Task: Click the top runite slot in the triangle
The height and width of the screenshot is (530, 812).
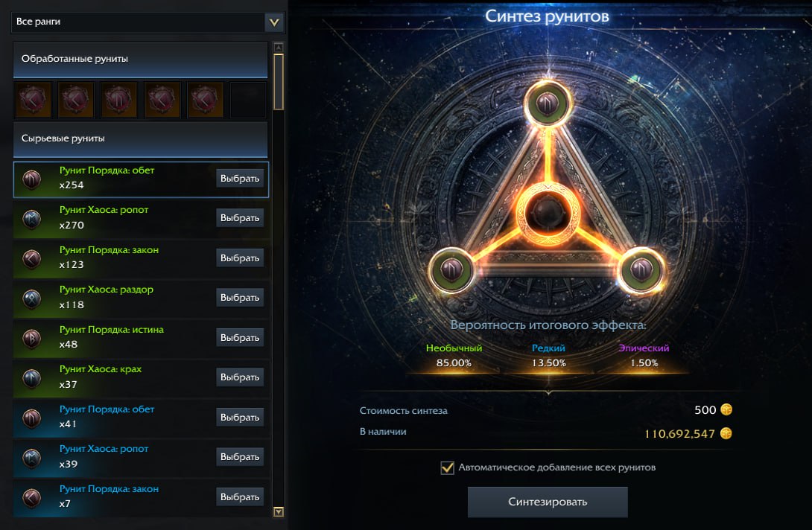Action: 548,103
